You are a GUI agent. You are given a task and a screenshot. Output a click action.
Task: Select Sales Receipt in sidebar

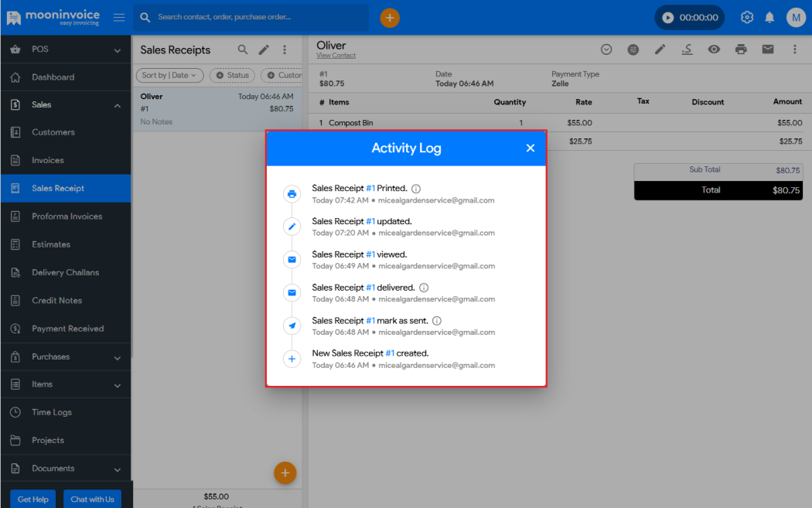coord(66,188)
